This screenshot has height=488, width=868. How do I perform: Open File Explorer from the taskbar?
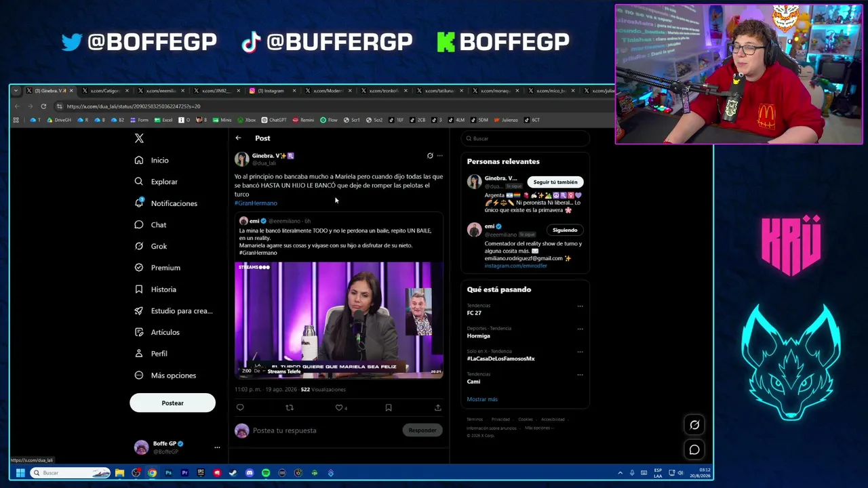click(x=119, y=473)
